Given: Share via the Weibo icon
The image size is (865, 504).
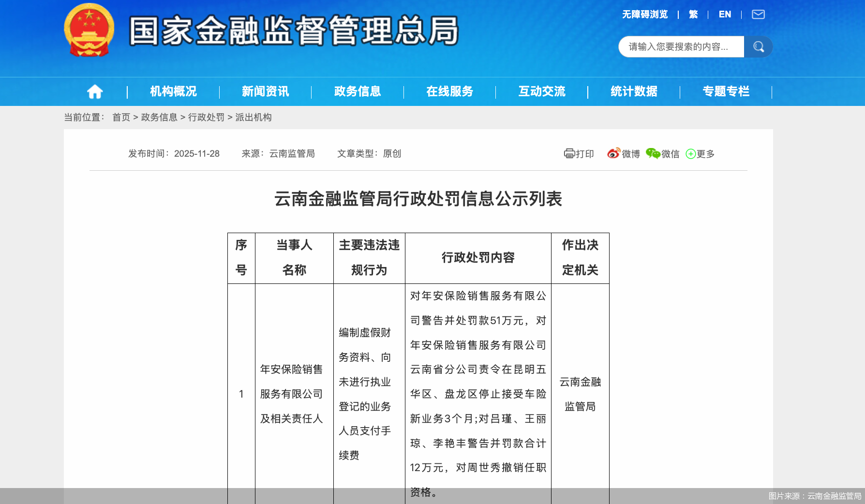Looking at the screenshot, I should click(x=613, y=153).
